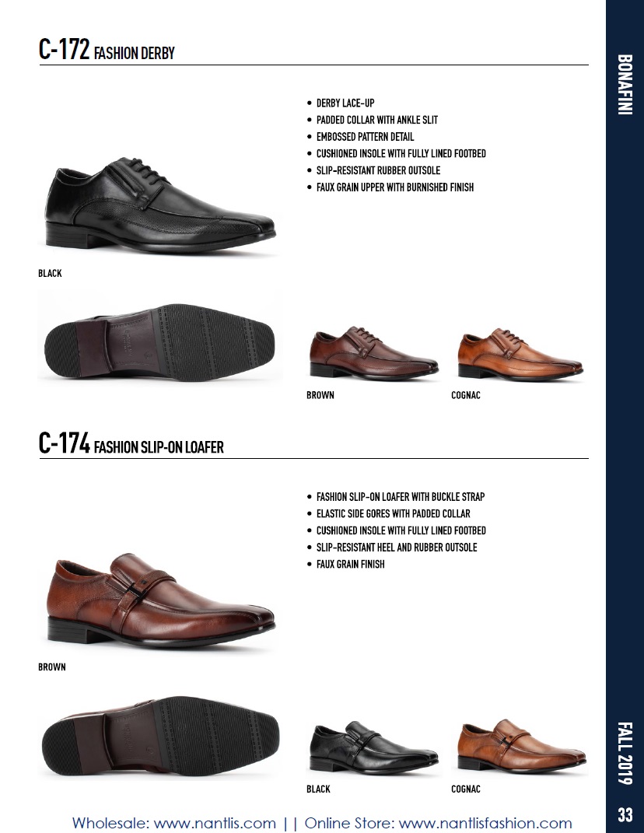644x833 pixels.
Task: Select the brown C-172 derby thumbnail
Action: [373, 353]
